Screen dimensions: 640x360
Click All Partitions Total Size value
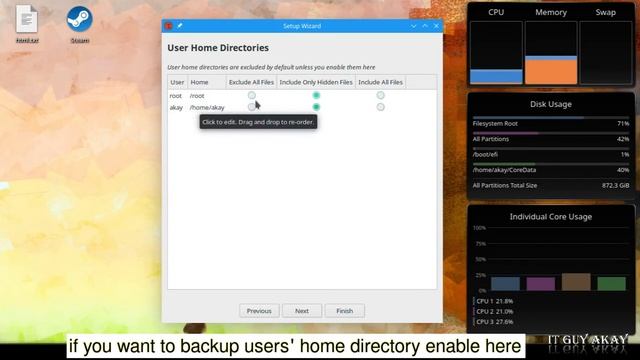click(616, 185)
